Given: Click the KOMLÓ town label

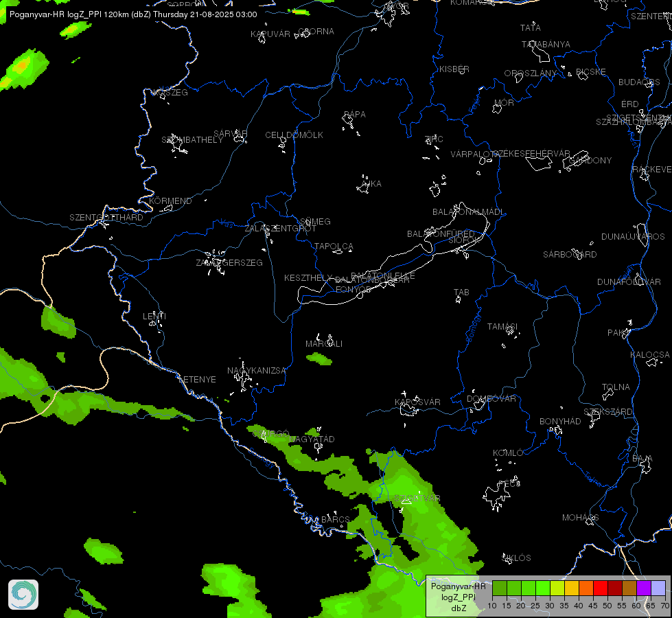Looking at the screenshot, I should tap(508, 453).
